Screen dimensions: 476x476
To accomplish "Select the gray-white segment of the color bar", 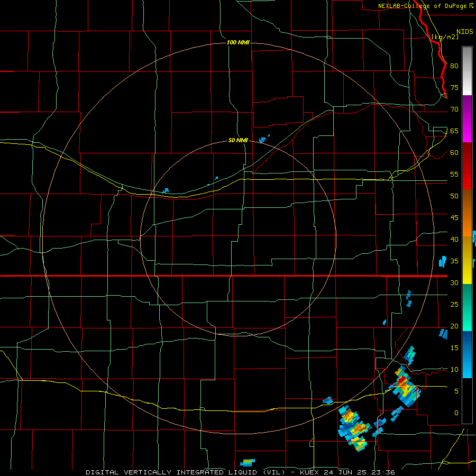I will 467,71.
